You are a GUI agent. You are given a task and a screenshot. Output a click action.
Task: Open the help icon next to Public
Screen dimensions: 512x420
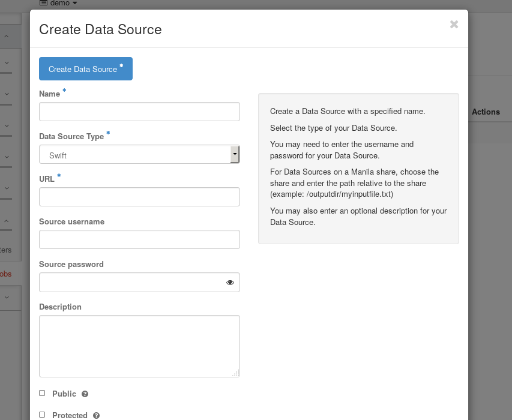click(x=85, y=394)
